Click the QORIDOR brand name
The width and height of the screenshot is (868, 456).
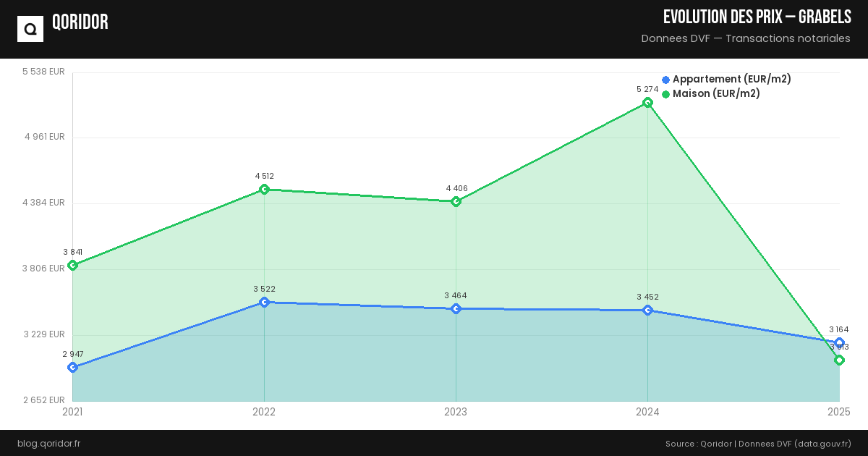pyautogui.click(x=80, y=22)
